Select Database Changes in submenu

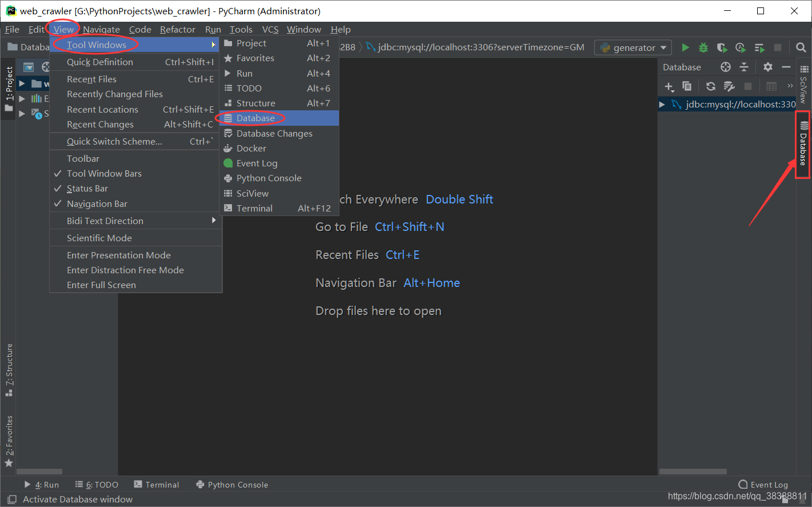pyautogui.click(x=279, y=133)
